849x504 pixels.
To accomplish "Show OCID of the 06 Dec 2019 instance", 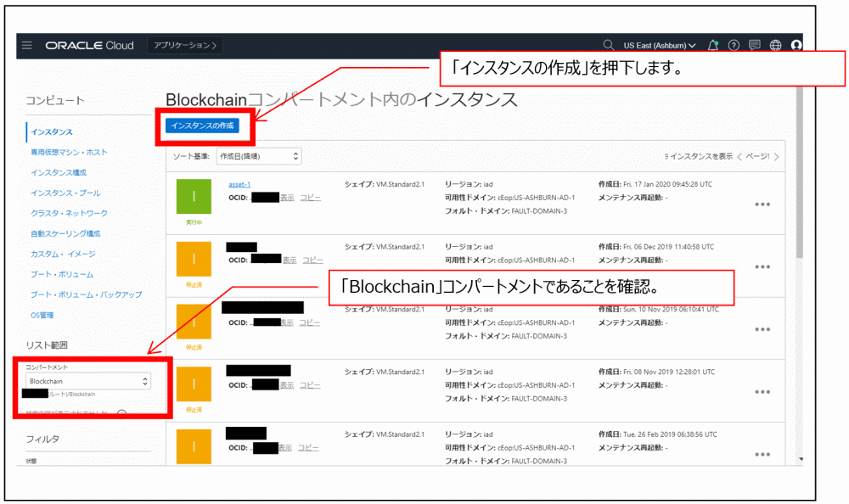I will [x=290, y=260].
